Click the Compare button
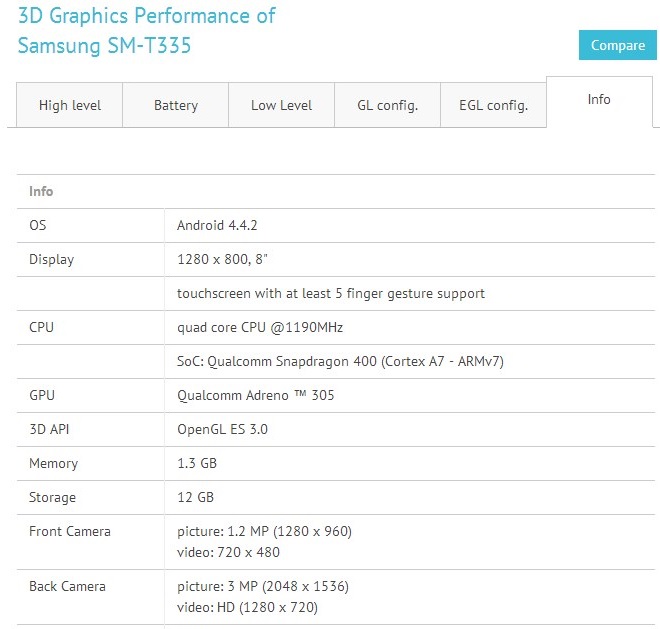660x629 pixels. [617, 45]
